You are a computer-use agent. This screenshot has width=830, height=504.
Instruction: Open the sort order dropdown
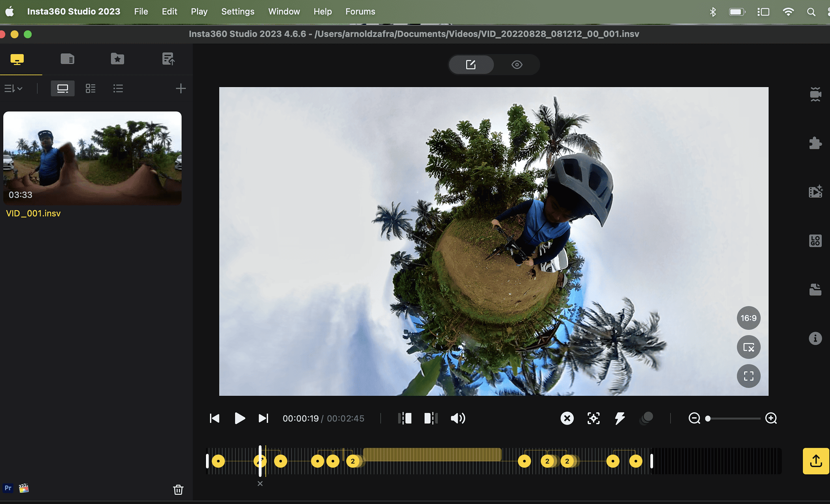13,88
